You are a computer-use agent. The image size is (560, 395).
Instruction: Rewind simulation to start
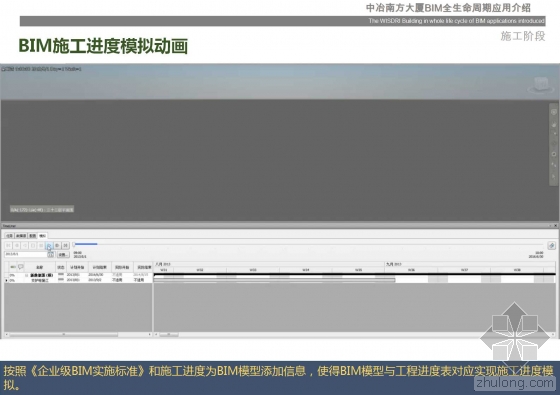pyautogui.click(x=8, y=245)
